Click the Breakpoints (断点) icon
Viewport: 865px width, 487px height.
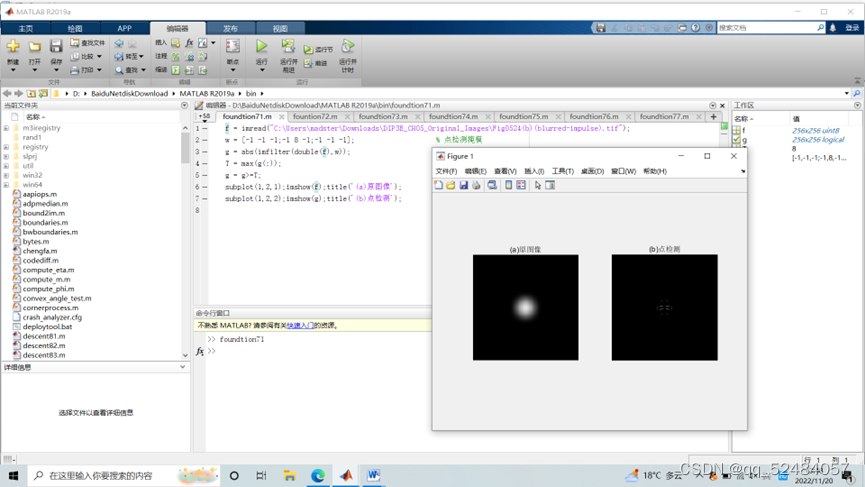click(233, 46)
